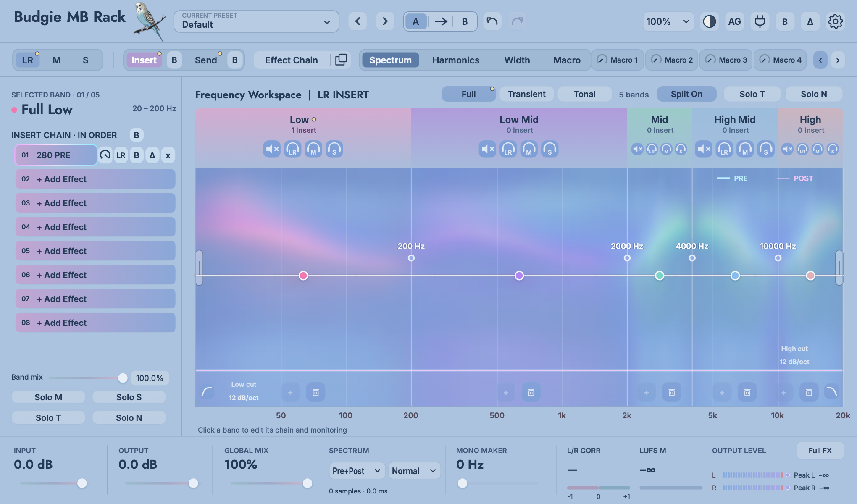857x504 pixels.
Task: Copy the Effect Chain with duplicate icon
Action: [x=341, y=60]
